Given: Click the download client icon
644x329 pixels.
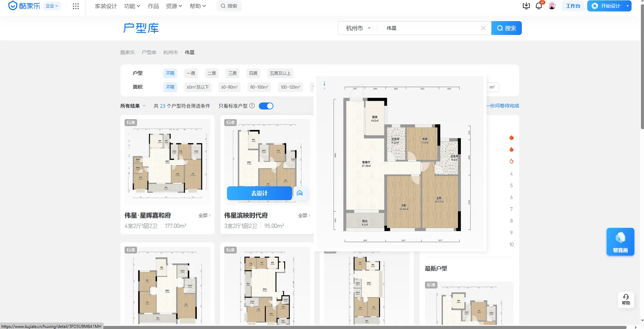Looking at the screenshot, I should [x=526, y=6].
